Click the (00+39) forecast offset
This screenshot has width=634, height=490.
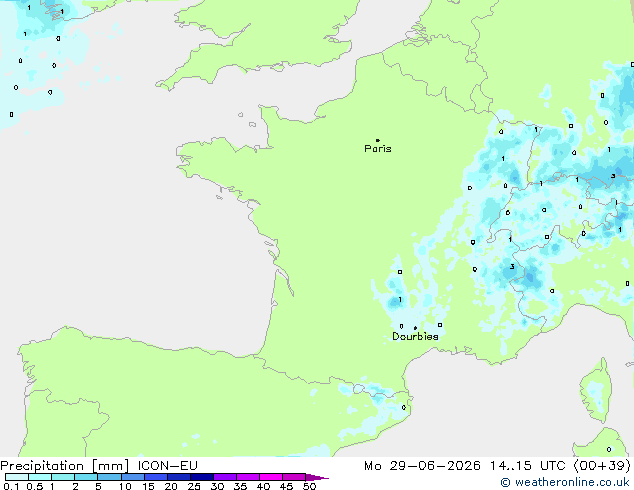[x=602, y=466]
